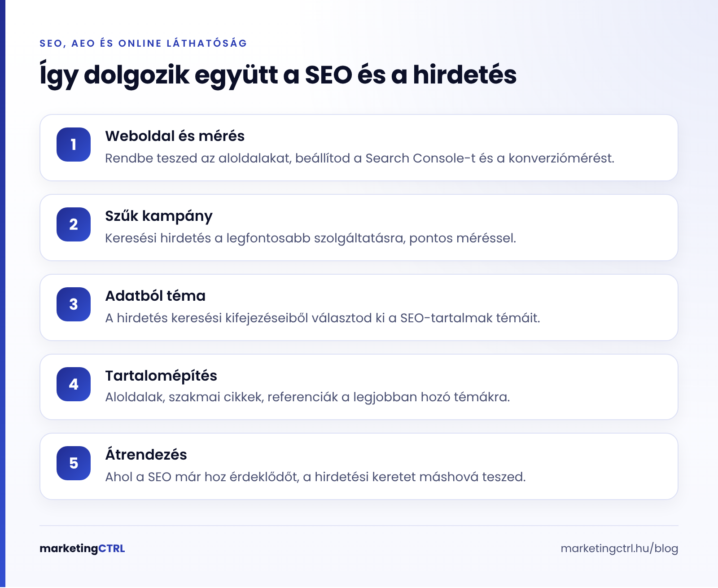Select the text "A hirdetés keresési kifejezéseiből választod ki a SEO-tartalmak témáit."

[x=323, y=318]
